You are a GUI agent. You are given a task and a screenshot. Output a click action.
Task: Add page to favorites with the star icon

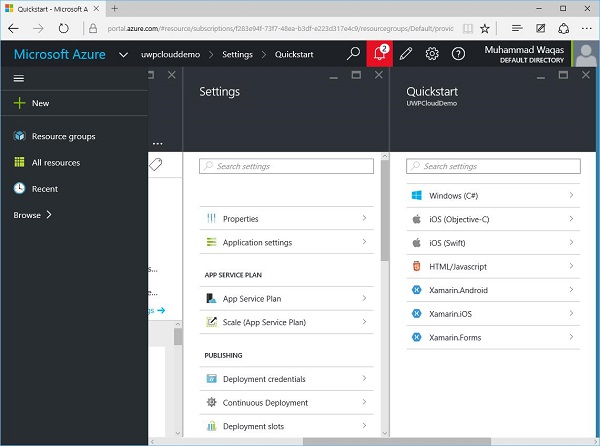click(485, 28)
